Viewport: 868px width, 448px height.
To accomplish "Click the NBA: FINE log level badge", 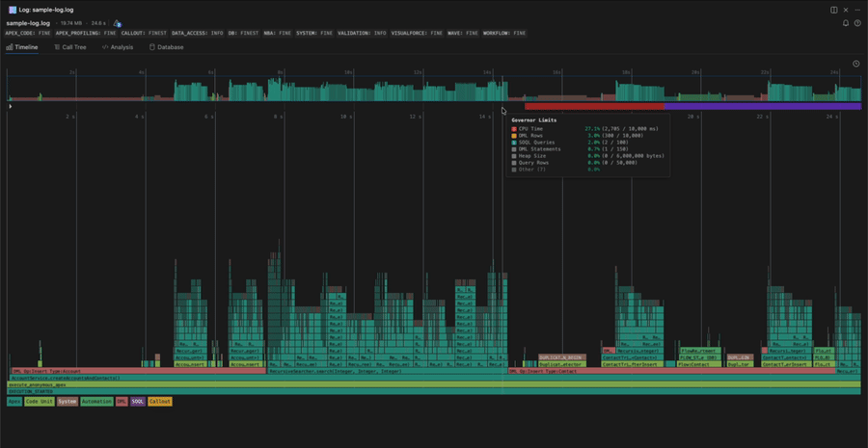I will pos(278,33).
